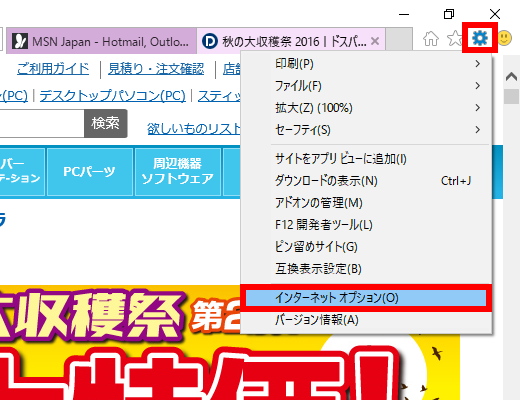Open a new blank tab
Screen dimensions: 520x400
coord(399,39)
